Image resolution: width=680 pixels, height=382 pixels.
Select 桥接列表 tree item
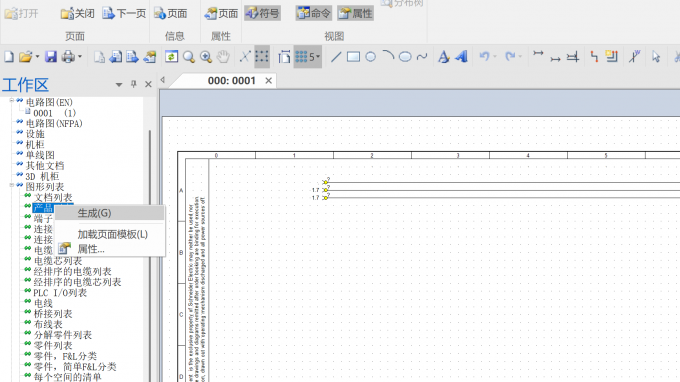point(53,313)
